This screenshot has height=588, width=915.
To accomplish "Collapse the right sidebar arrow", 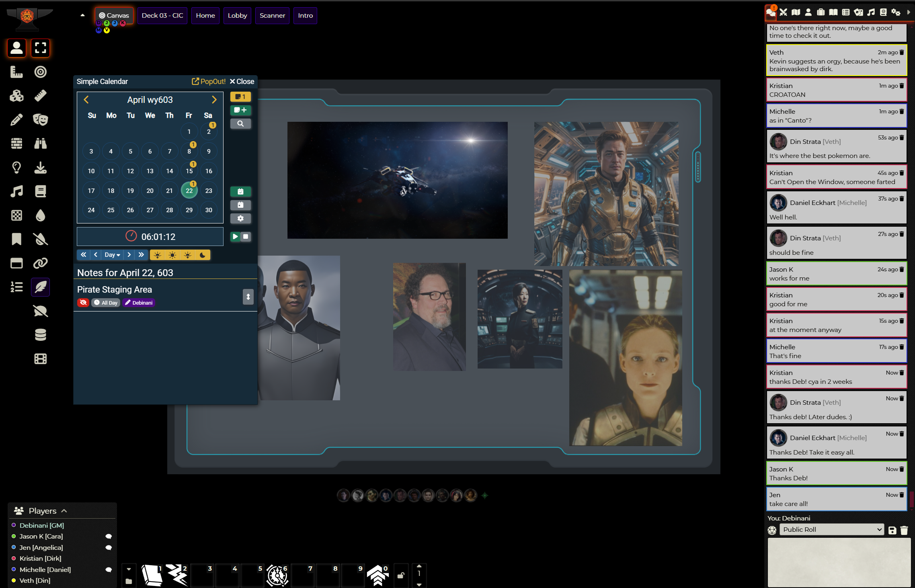I will (908, 12).
